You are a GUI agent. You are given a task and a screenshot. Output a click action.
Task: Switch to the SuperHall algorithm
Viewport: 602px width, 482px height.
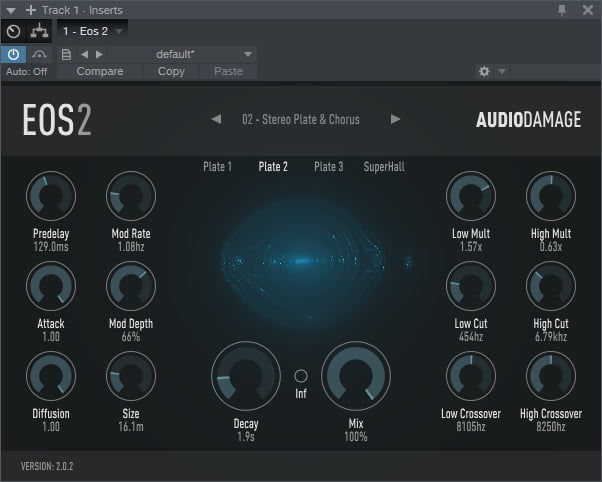tap(384, 167)
